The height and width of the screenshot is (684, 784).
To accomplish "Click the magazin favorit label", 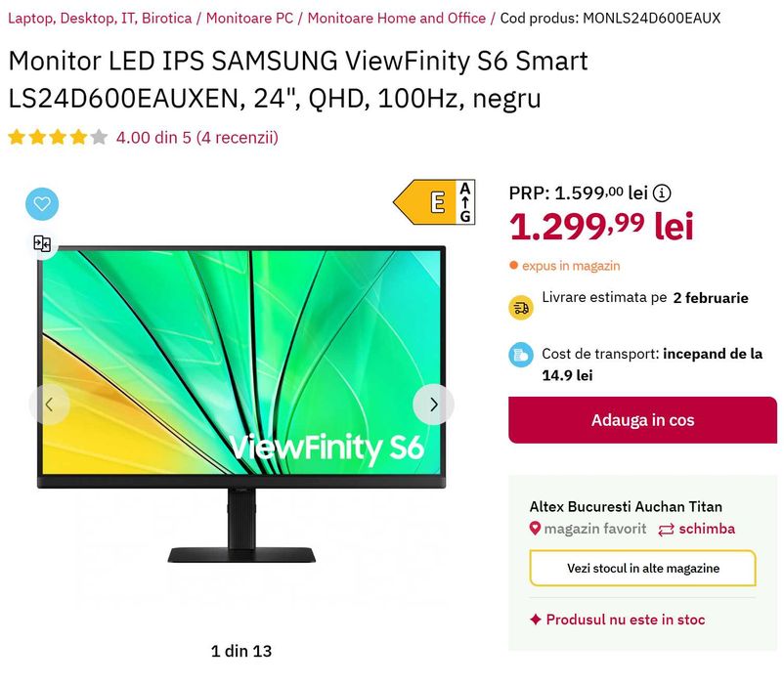I will point(595,529).
